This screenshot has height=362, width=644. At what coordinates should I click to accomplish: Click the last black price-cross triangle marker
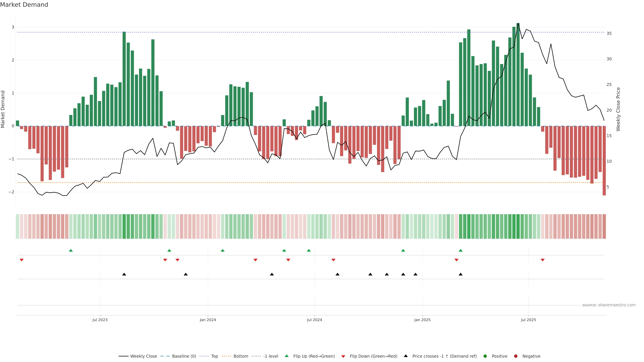(461, 274)
